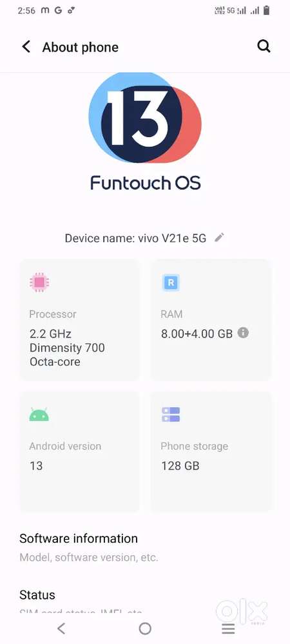Show RAM details via the info icon
Image resolution: width=290 pixels, height=644 pixels.
243,332
